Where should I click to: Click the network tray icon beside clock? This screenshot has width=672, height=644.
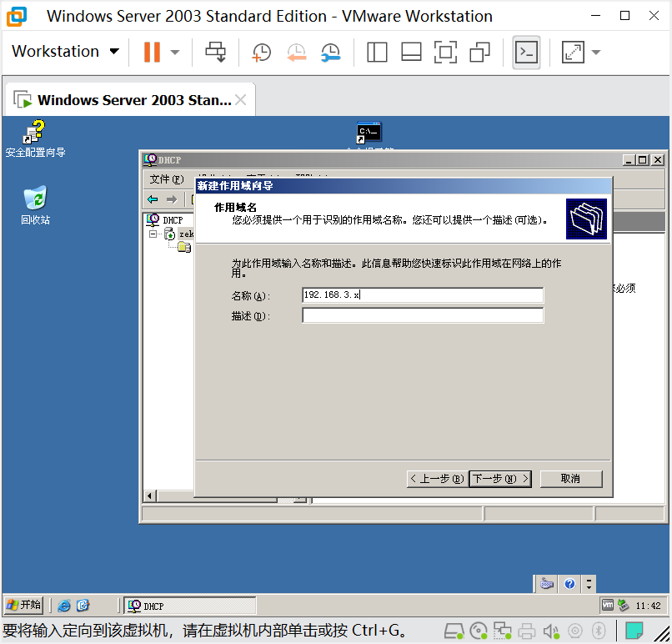pos(624,605)
